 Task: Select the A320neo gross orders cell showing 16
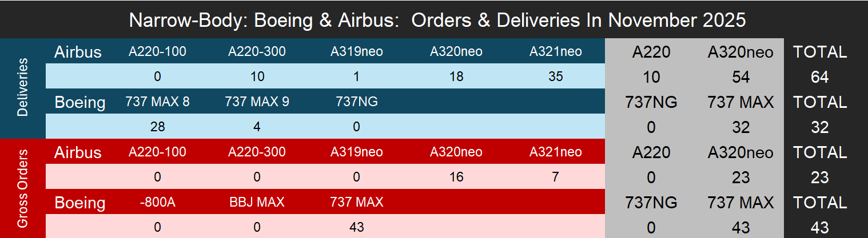point(456,177)
